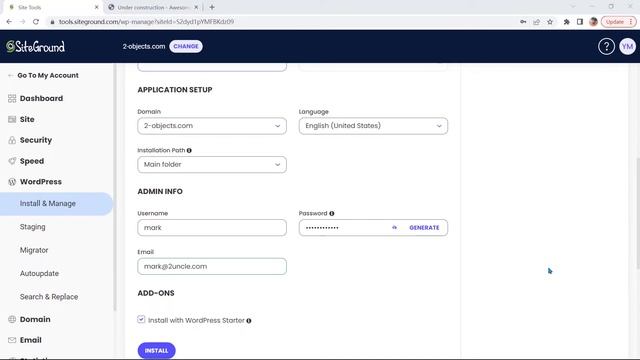Screen dimensions: 640x360
Task: Click the SiteGround logo
Action: (36, 47)
